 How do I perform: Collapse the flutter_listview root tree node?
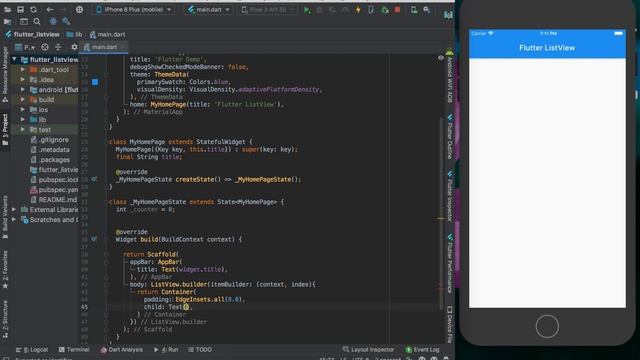tap(14, 60)
